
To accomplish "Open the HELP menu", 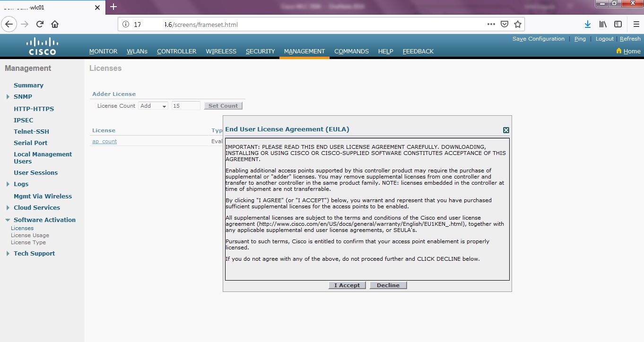I will coord(385,51).
